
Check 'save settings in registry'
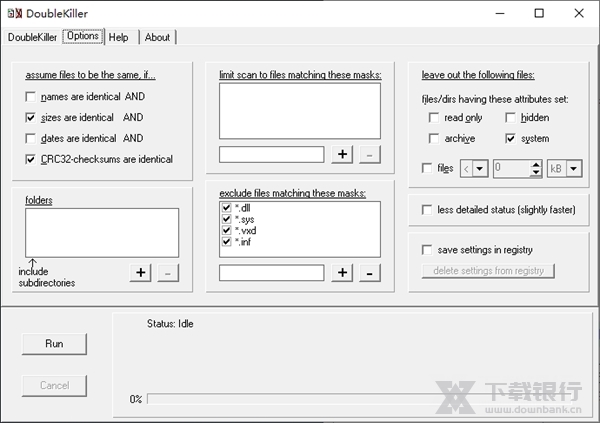[x=429, y=249]
